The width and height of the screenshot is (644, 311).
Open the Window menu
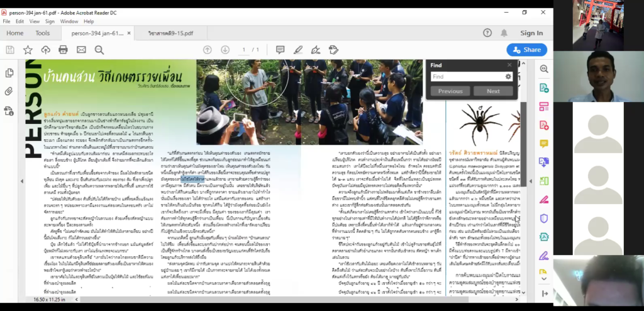[69, 21]
